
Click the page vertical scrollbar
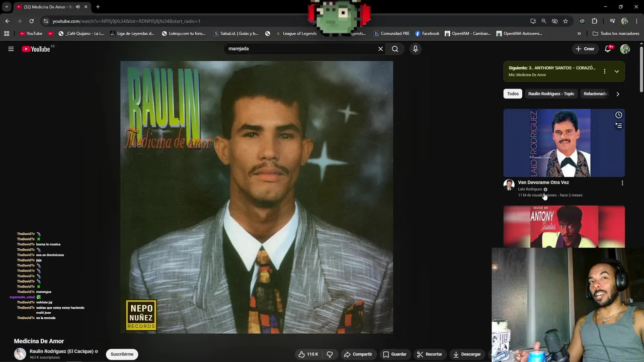pos(641,70)
